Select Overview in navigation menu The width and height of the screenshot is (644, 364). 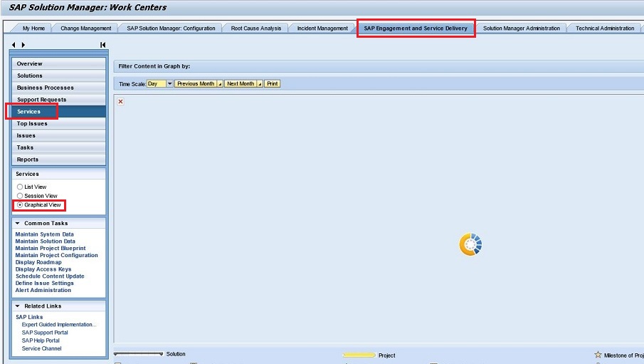[59, 63]
